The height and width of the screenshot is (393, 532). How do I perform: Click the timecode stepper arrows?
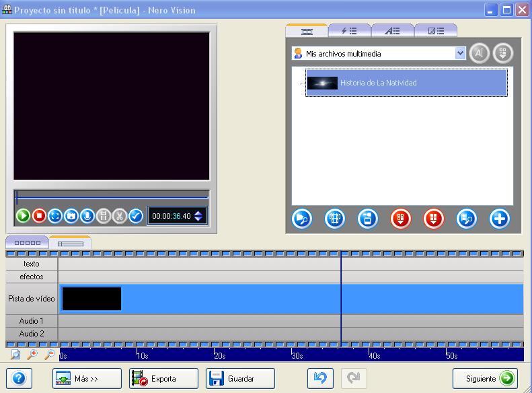(198, 216)
